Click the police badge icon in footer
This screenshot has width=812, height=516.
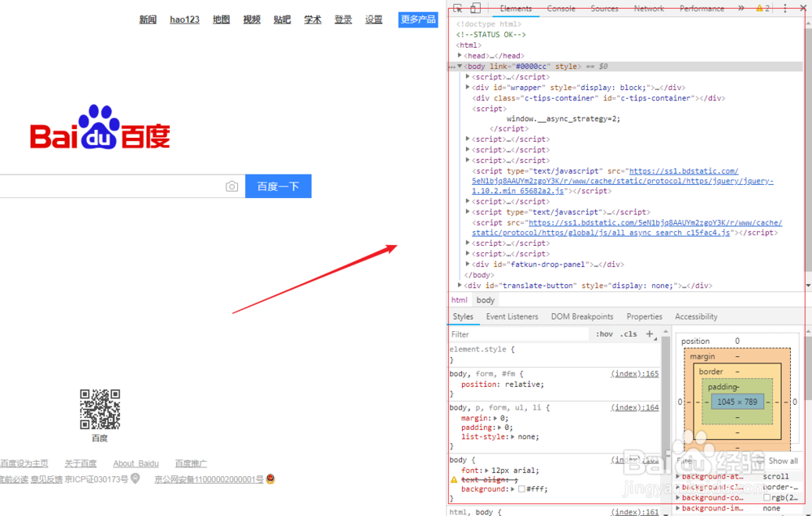270,479
